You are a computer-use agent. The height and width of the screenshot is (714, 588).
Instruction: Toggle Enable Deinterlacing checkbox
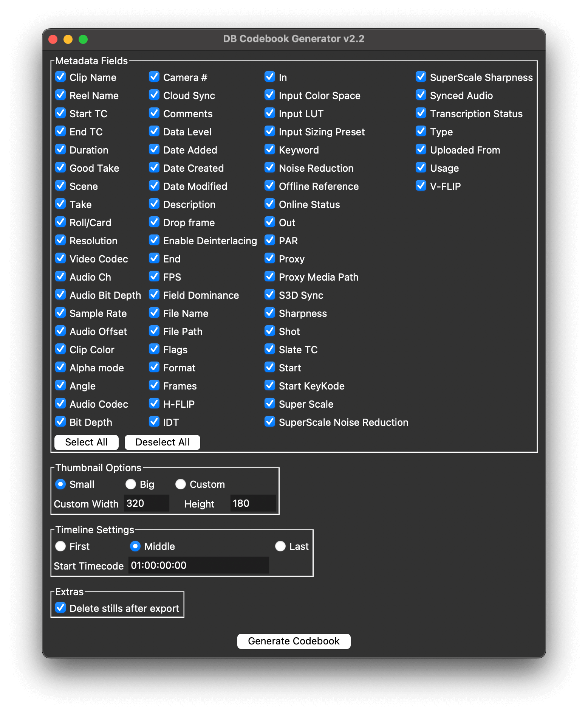click(154, 240)
